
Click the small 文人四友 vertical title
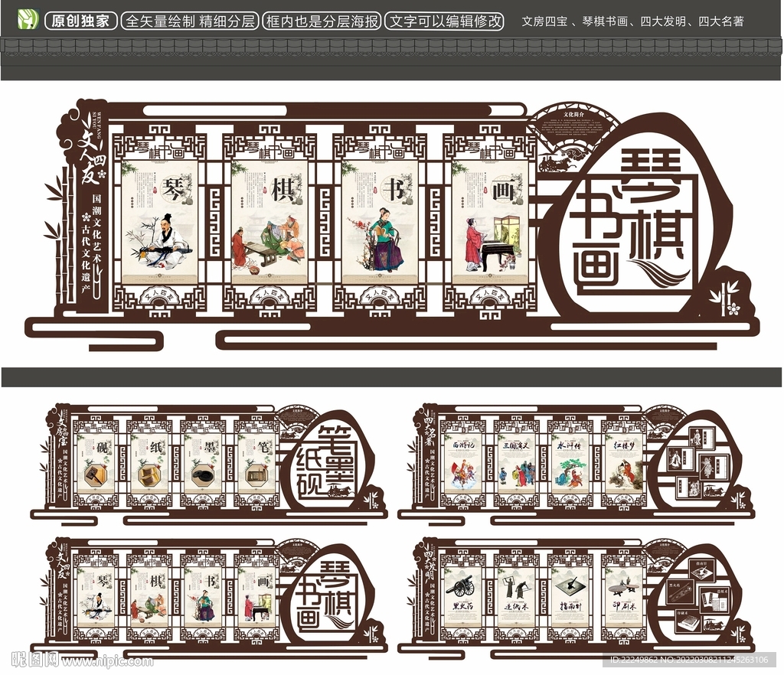point(63,563)
